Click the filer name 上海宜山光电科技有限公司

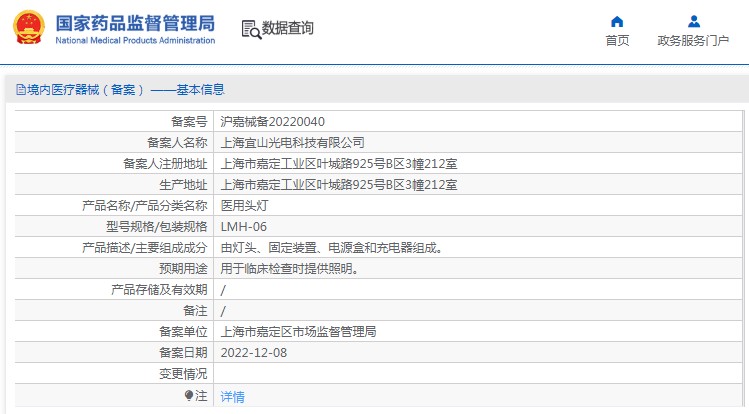point(292,142)
